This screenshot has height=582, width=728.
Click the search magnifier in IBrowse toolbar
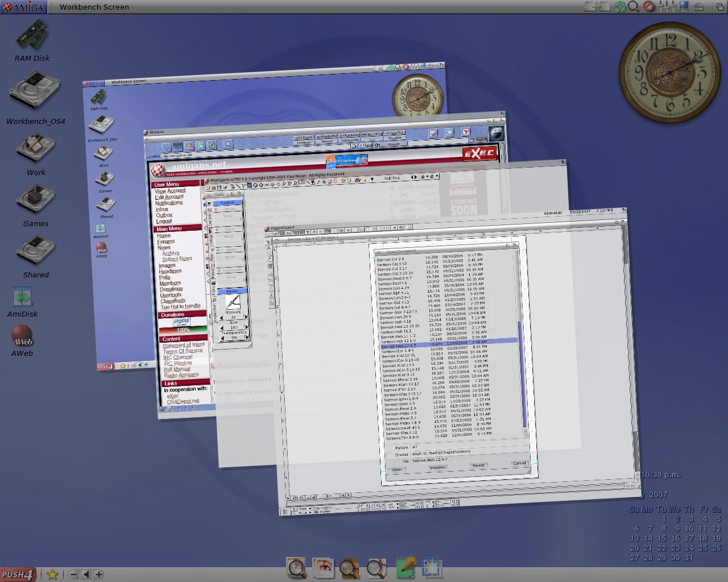tap(228, 144)
